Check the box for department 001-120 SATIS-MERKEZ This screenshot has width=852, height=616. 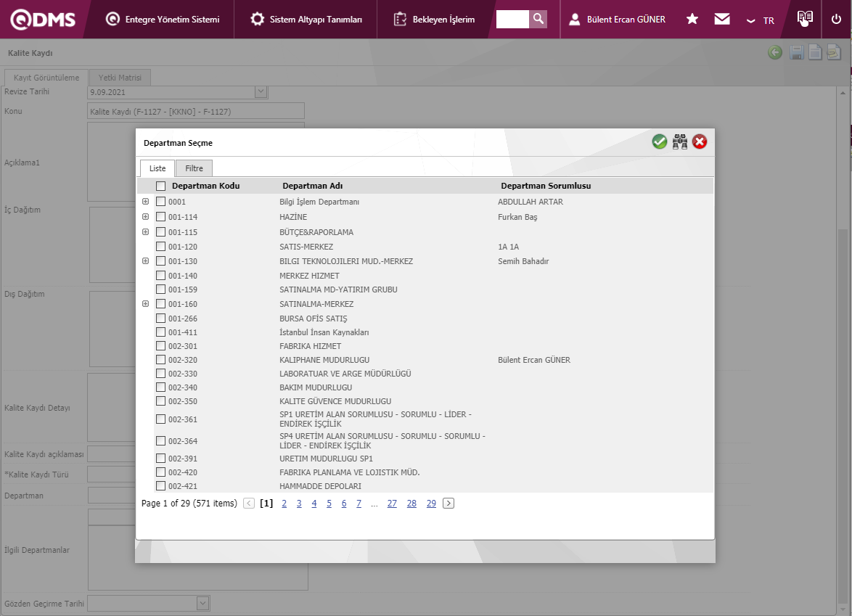pyautogui.click(x=160, y=247)
